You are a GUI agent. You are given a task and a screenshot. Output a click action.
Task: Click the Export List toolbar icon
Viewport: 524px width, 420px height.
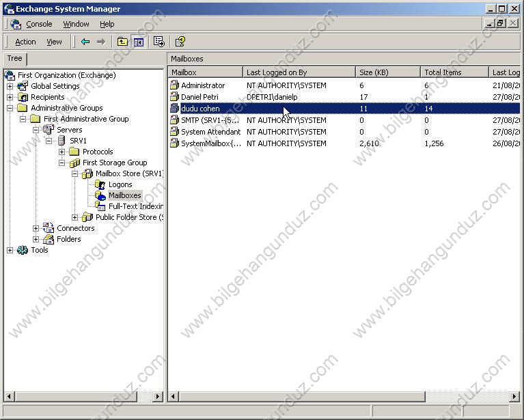pos(159,42)
